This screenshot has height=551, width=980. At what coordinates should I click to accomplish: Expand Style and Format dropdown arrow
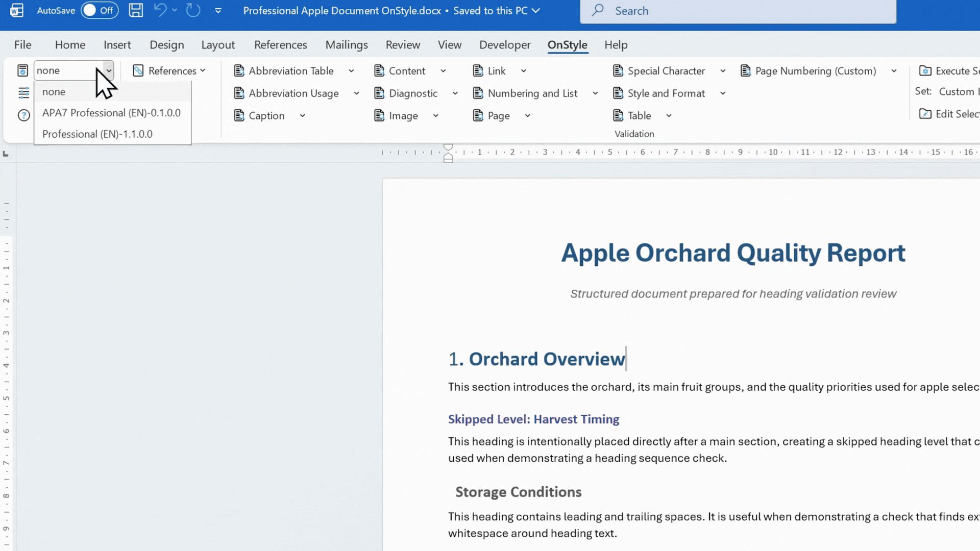(x=723, y=93)
